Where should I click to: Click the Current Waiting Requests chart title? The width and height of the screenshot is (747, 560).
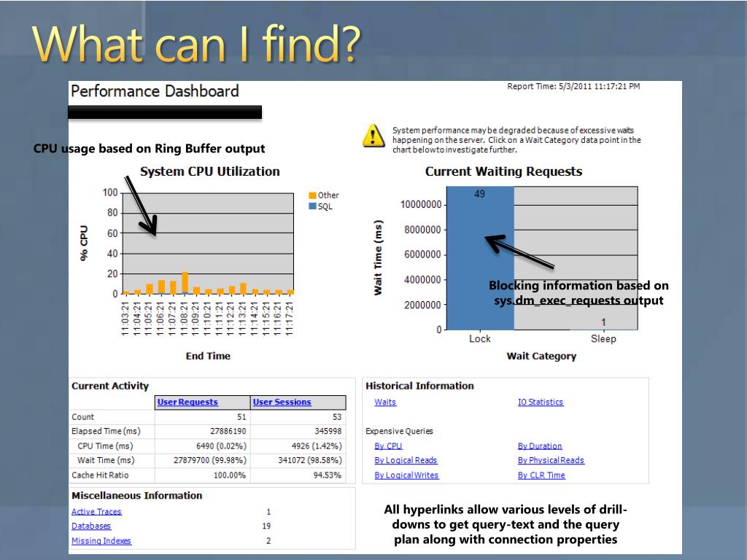503,171
